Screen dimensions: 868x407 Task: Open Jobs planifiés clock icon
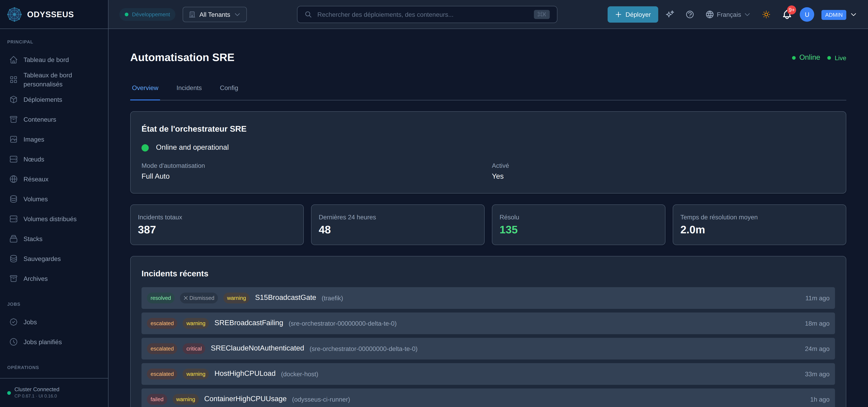[x=14, y=342]
